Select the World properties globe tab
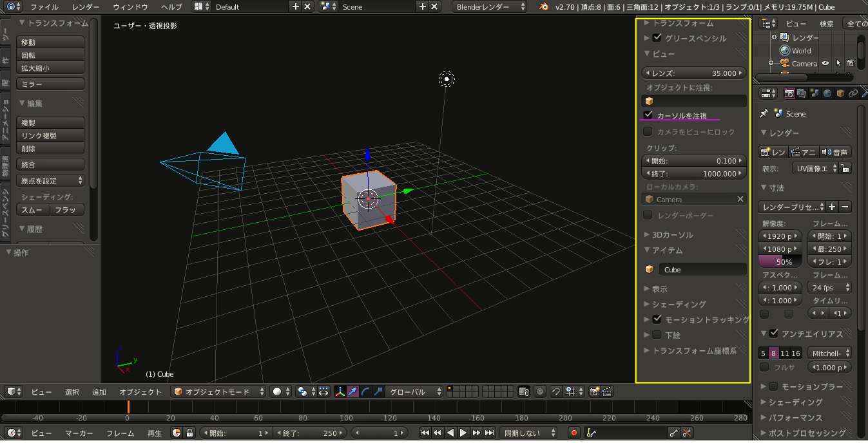 pos(827,93)
